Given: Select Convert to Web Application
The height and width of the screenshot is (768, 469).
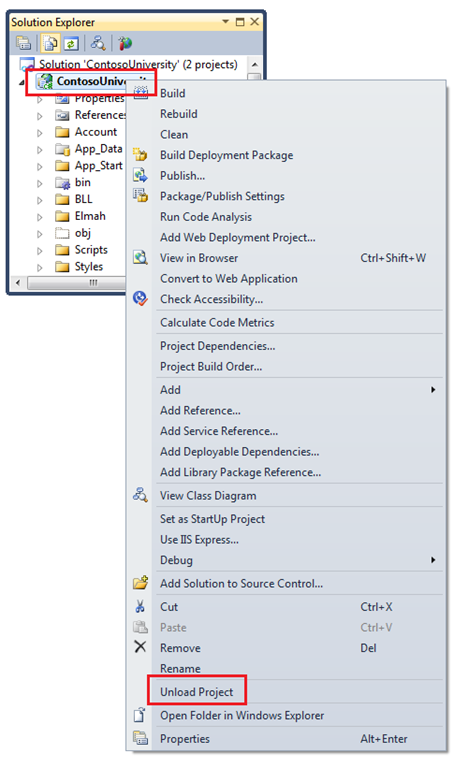Looking at the screenshot, I should pyautogui.click(x=229, y=278).
